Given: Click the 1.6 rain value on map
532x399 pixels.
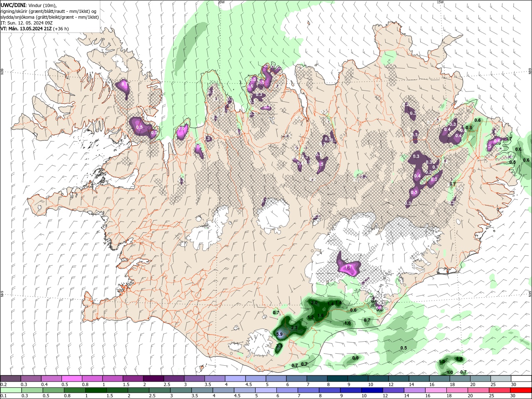Looking at the screenshot, I should coord(320,316).
